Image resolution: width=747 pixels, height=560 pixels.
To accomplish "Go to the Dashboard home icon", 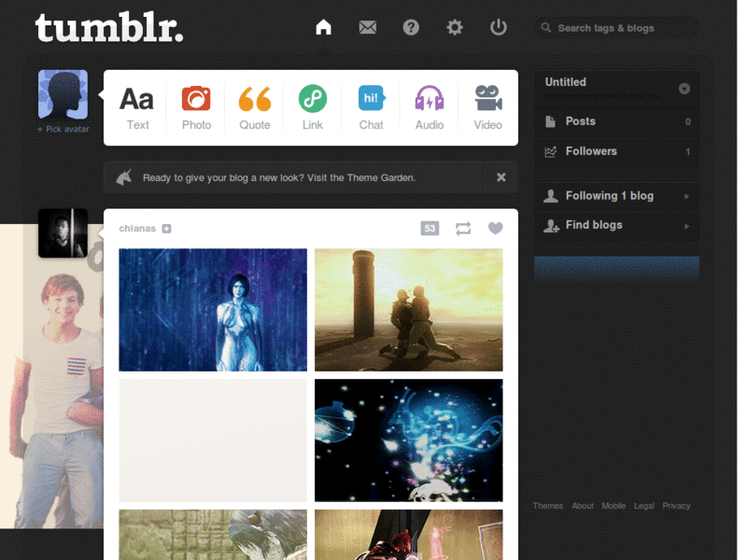I will tap(323, 27).
